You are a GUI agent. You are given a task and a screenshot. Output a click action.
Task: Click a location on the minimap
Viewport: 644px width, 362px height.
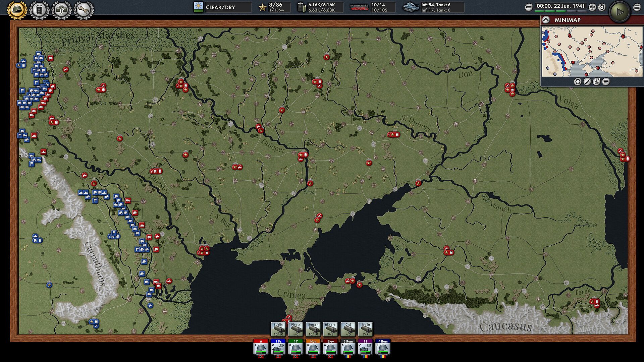(592, 52)
